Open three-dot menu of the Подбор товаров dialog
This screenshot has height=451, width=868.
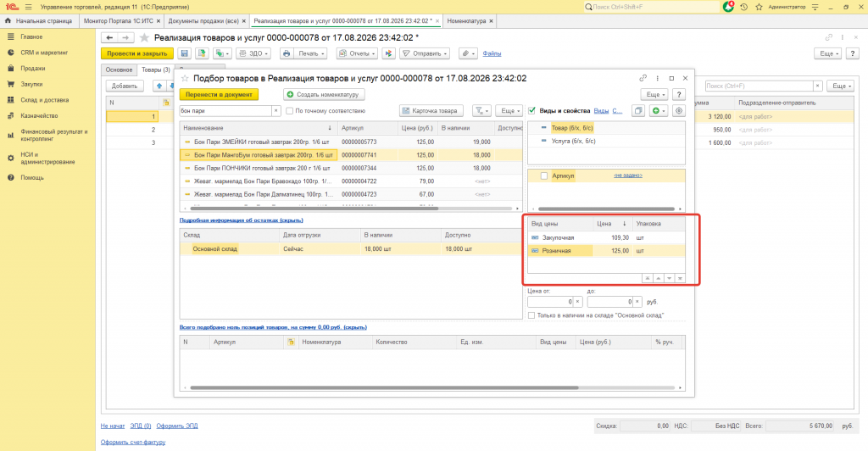pos(657,78)
